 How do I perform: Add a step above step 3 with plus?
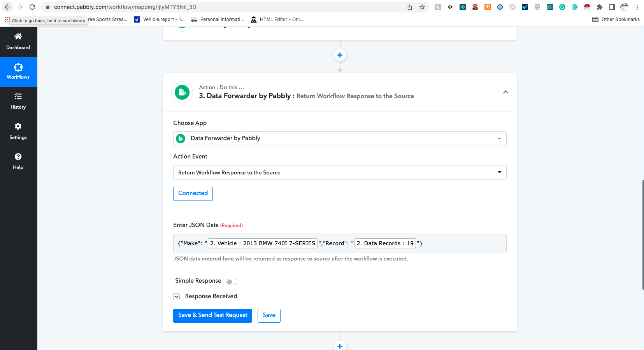pyautogui.click(x=340, y=55)
